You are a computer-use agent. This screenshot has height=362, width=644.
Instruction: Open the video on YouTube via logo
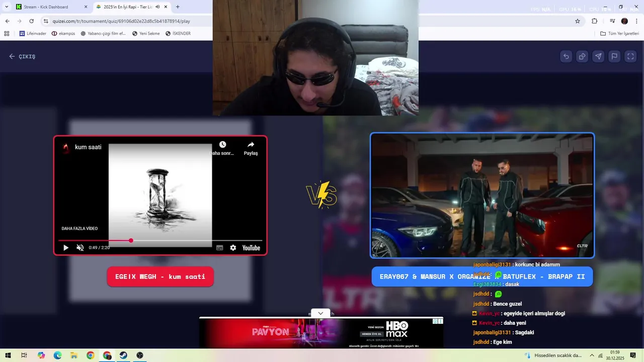tap(251, 248)
